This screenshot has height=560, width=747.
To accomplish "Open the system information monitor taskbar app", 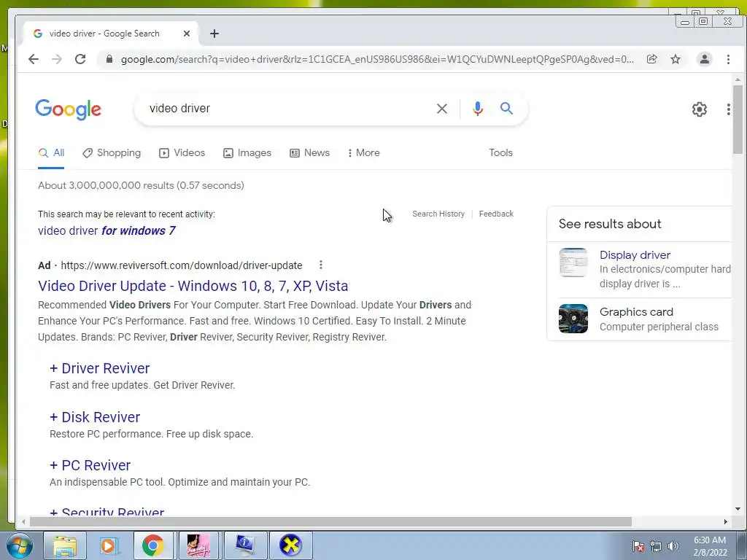I will (x=245, y=545).
